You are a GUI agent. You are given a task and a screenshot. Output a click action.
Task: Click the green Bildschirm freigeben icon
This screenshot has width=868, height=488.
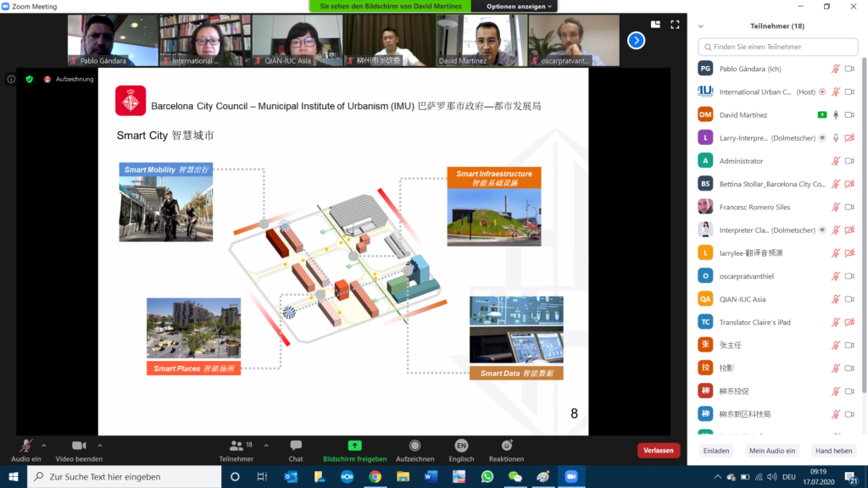[x=354, y=446]
